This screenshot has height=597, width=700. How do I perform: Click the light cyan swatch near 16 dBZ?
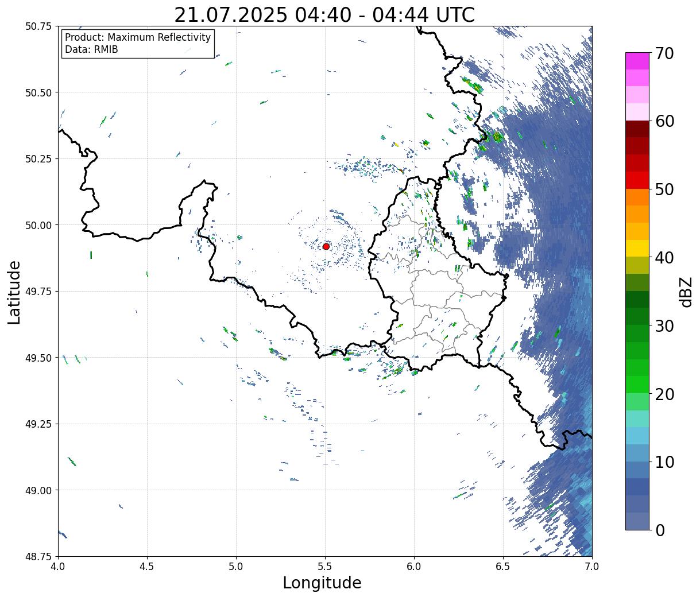coord(637,418)
